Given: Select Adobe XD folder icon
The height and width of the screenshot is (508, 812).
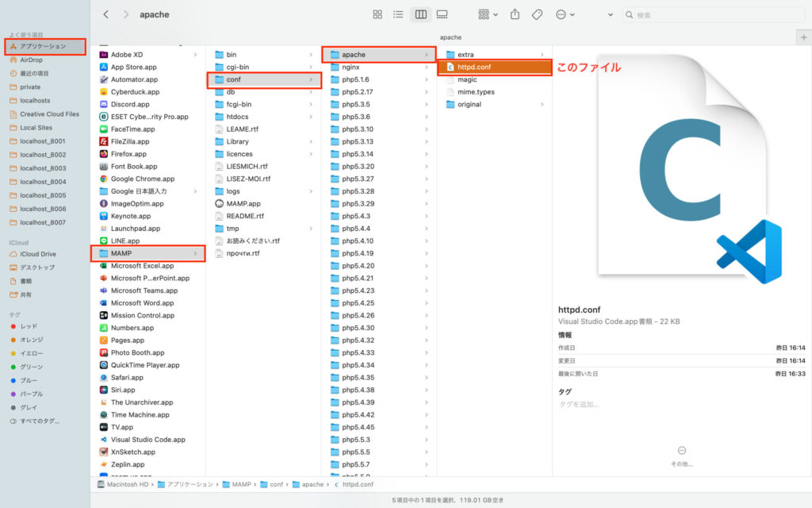Looking at the screenshot, I should click(x=104, y=55).
